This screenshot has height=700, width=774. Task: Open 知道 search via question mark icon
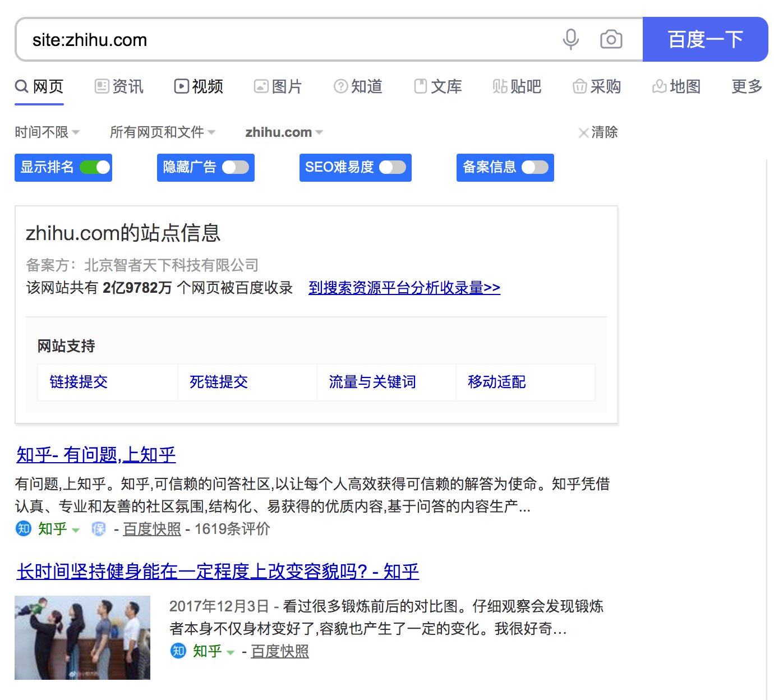(341, 86)
